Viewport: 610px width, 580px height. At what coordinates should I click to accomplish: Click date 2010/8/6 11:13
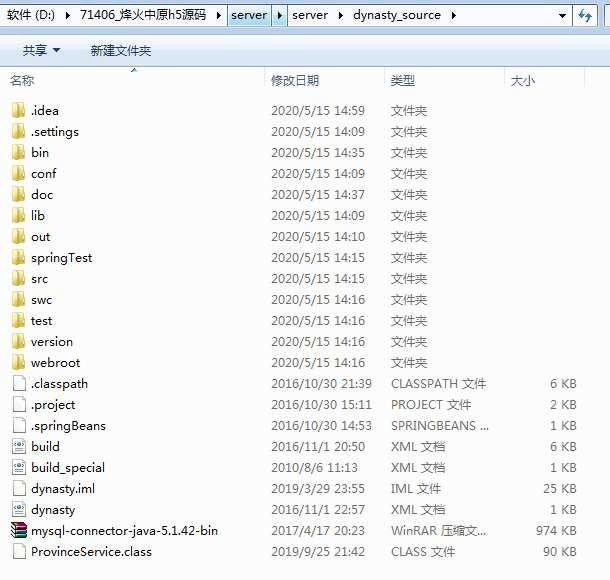pyautogui.click(x=314, y=468)
